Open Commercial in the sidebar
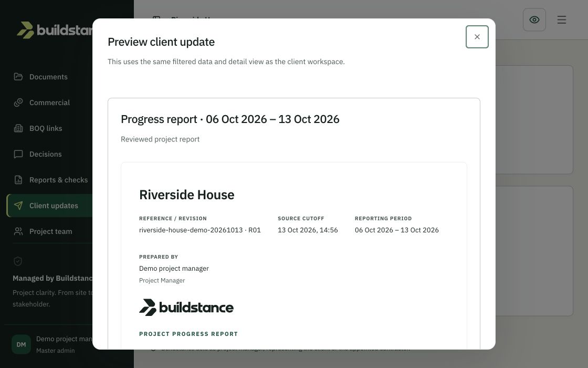Image resolution: width=588 pixels, height=368 pixels. pyautogui.click(x=49, y=103)
